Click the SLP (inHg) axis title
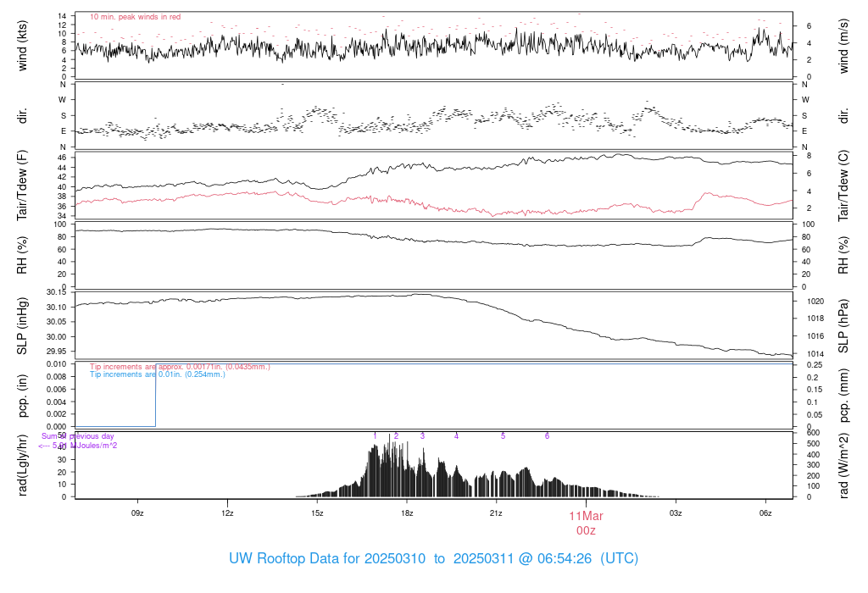868x593 pixels. pos(22,326)
